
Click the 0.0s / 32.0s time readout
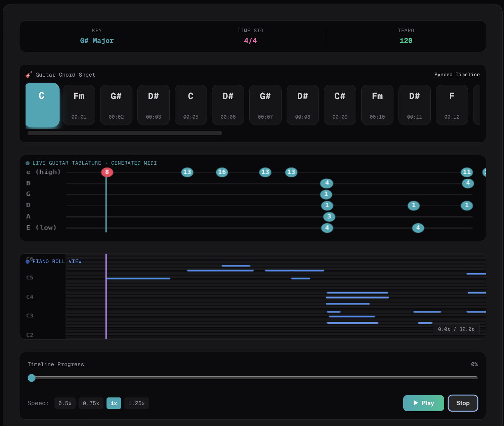(456, 329)
